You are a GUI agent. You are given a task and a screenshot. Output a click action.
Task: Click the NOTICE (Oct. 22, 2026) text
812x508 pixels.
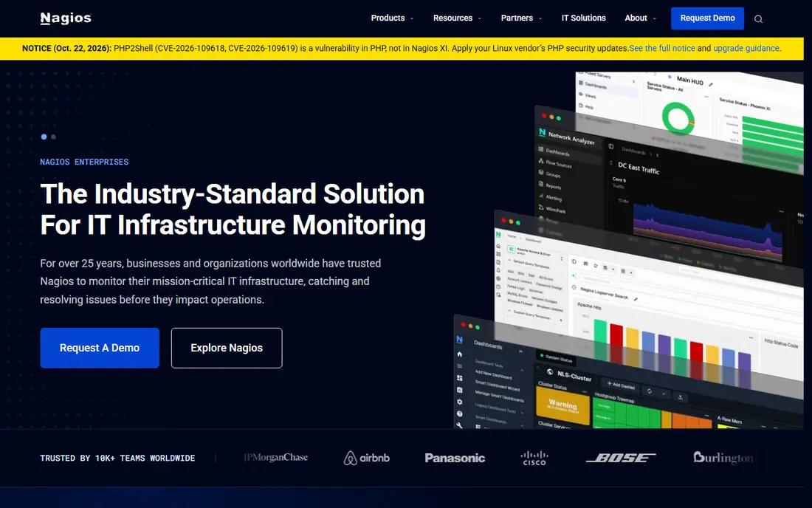pyautogui.click(x=66, y=48)
